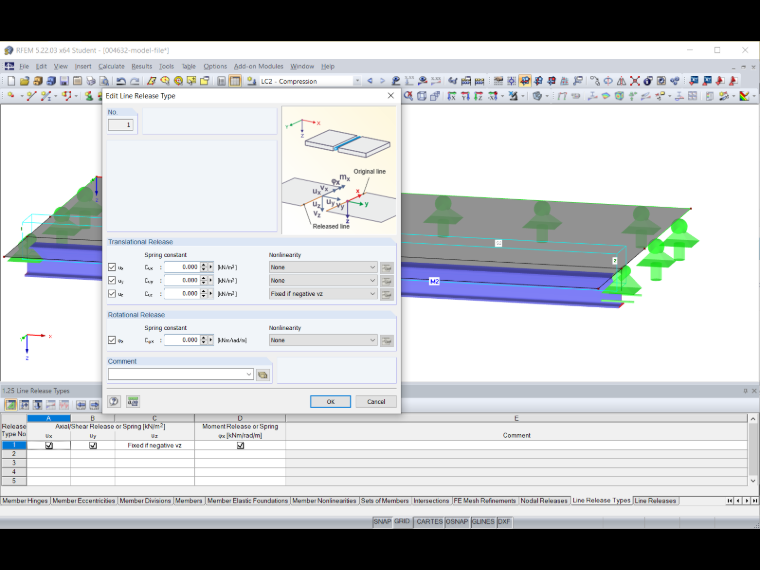Click the red X delete results icon

[x=634, y=81]
